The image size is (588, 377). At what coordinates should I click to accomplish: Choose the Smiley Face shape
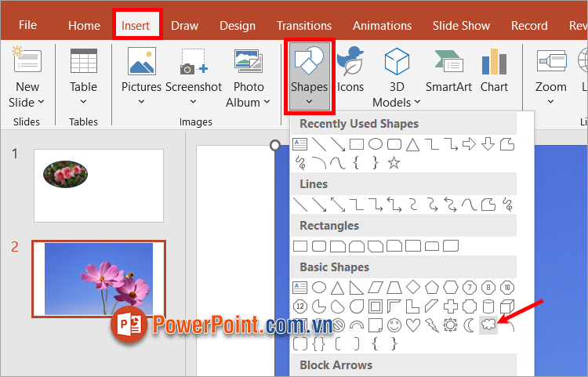pyautogui.click(x=394, y=324)
